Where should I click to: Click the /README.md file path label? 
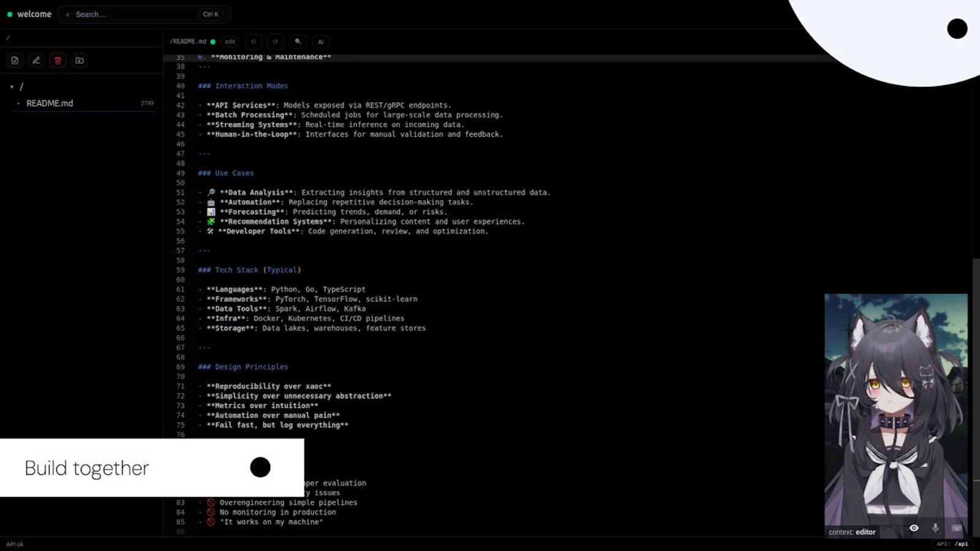188,42
